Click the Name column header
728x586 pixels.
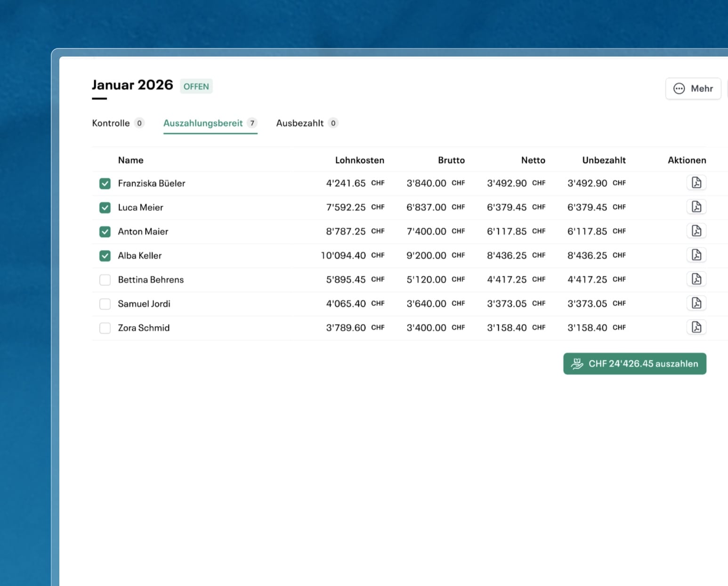click(x=131, y=160)
